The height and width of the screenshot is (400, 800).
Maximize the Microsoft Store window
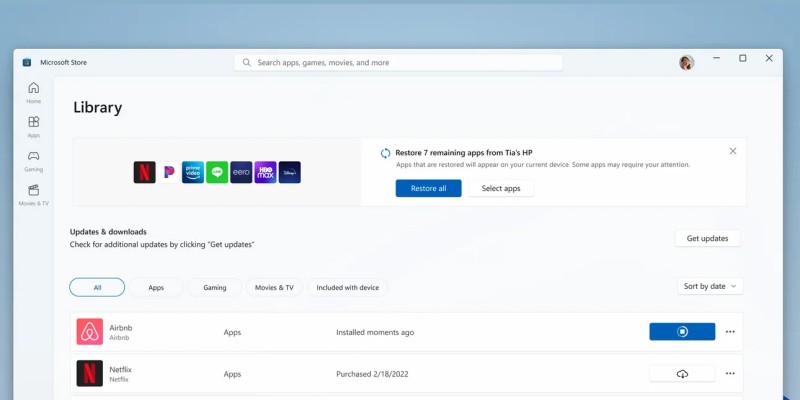click(x=743, y=58)
